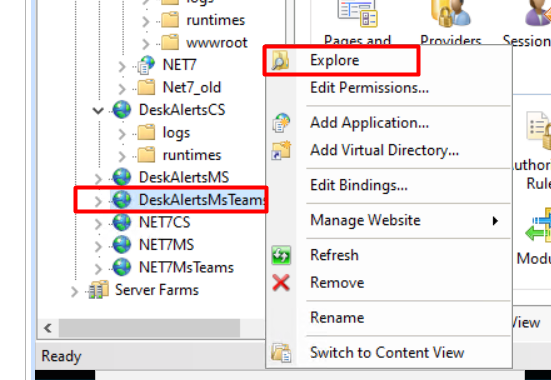Screen dimensions: 551x380
Task: Select the Net7_old label
Action: (x=192, y=87)
